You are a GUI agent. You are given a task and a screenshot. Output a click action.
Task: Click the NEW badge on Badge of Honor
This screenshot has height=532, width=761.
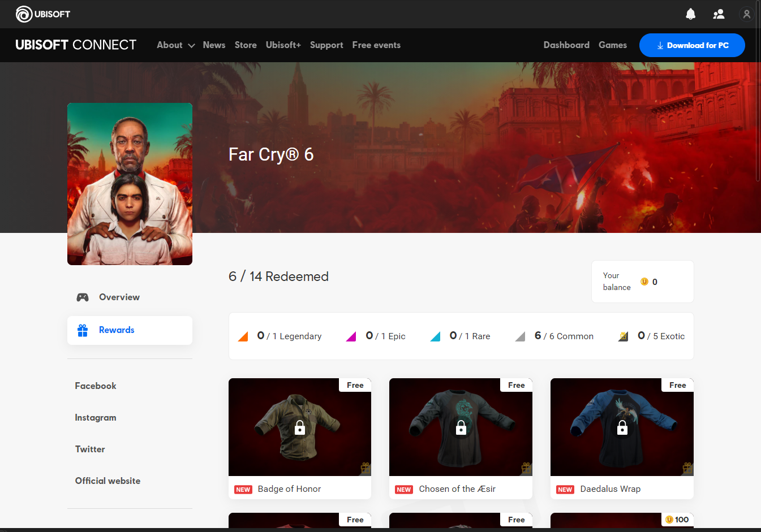tap(243, 490)
